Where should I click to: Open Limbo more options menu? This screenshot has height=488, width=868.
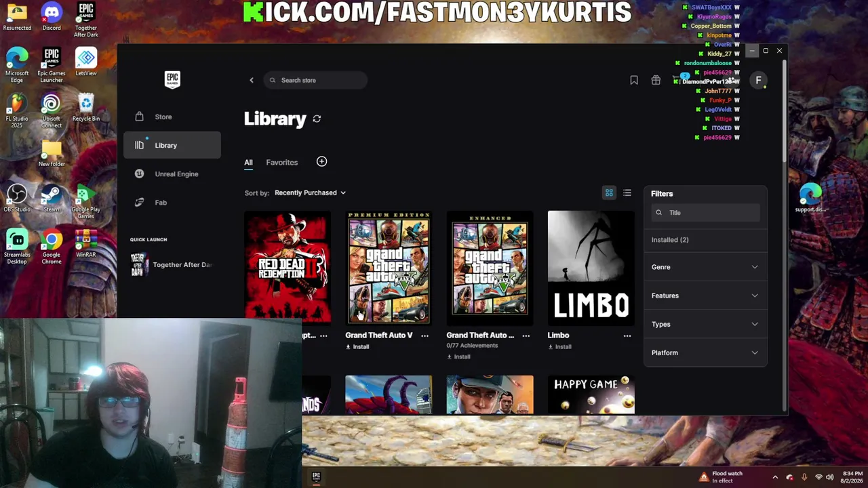point(627,335)
